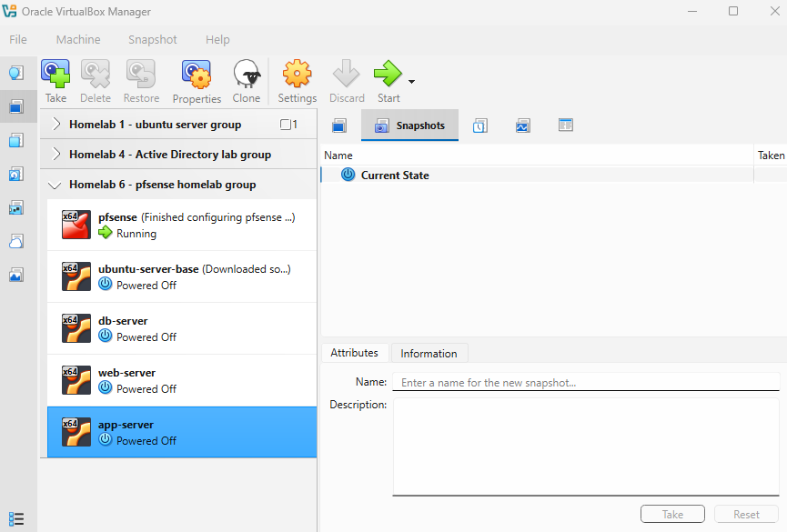The width and height of the screenshot is (787, 532).
Task: Switch to the machine Details tab icon
Action: 339,125
